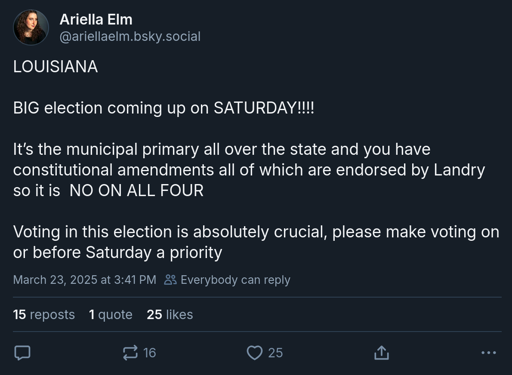The image size is (512, 375).
Task: Open the reply speech bubble icon
Action: click(x=22, y=353)
